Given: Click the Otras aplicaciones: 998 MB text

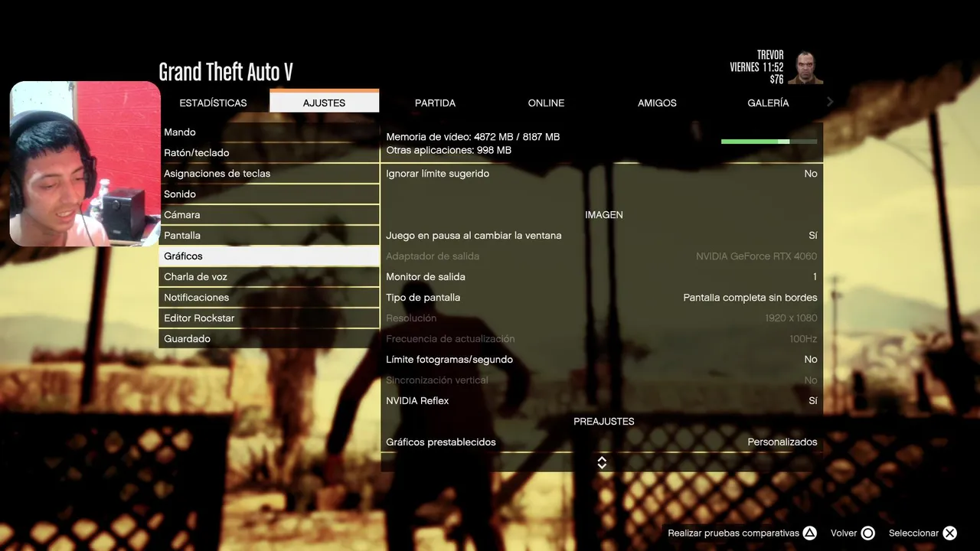Looking at the screenshot, I should point(449,151).
